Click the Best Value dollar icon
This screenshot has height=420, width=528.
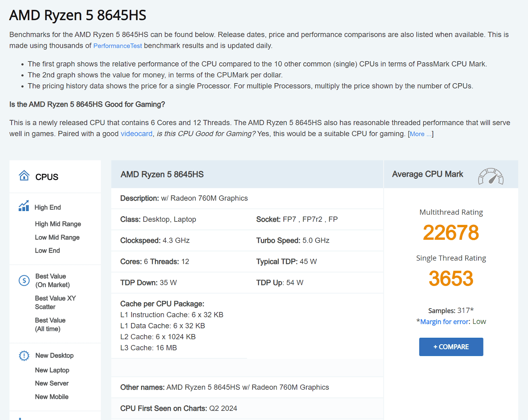point(24,280)
